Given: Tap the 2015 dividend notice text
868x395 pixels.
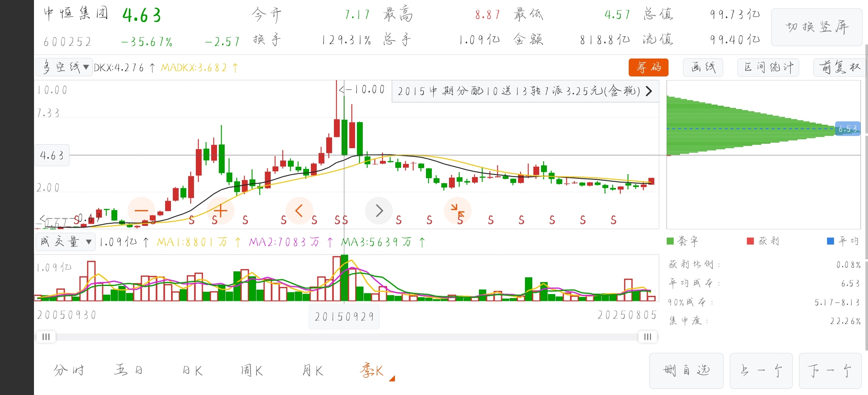Looking at the screenshot, I should point(519,91).
